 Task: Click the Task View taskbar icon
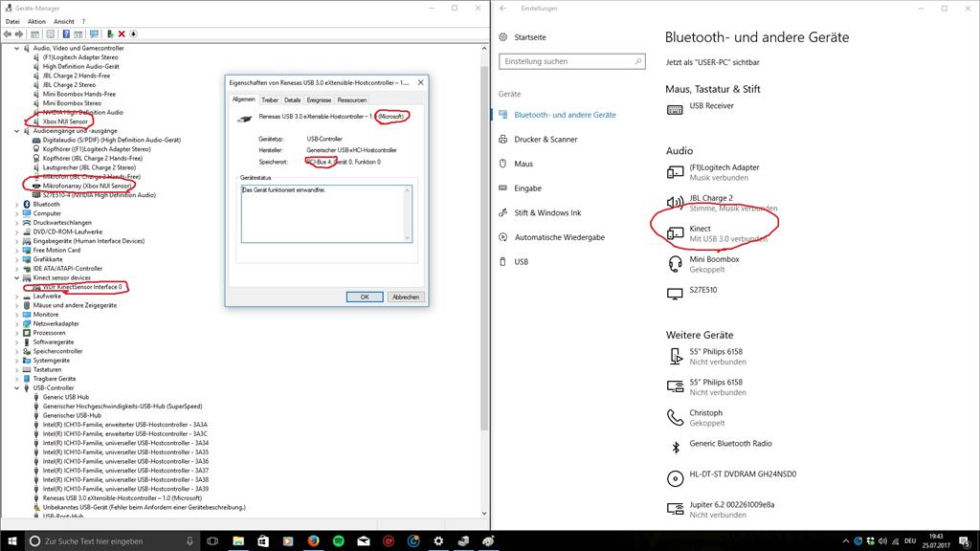212,541
